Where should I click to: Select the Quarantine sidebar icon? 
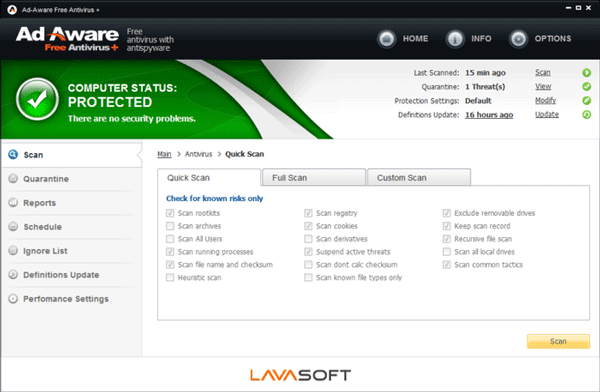coord(13,178)
